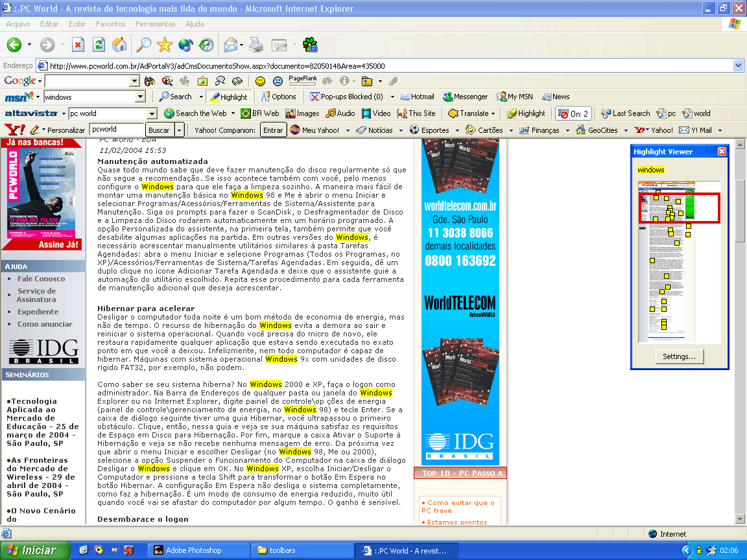The height and width of the screenshot is (560, 747).
Task: Click AltaVista BR Web flag button
Action: pos(260,113)
